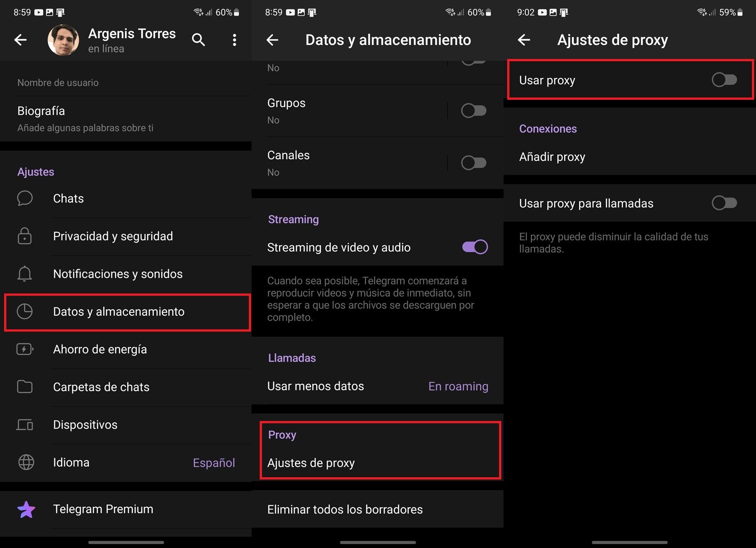The image size is (756, 548).
Task: Open the En roaming selector for Usar menos datos
Action: pos(458,387)
